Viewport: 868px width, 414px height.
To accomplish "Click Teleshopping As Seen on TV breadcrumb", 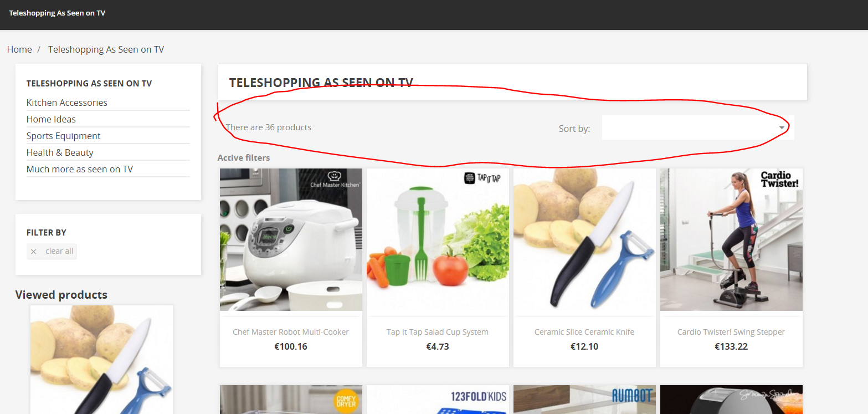I will [106, 49].
